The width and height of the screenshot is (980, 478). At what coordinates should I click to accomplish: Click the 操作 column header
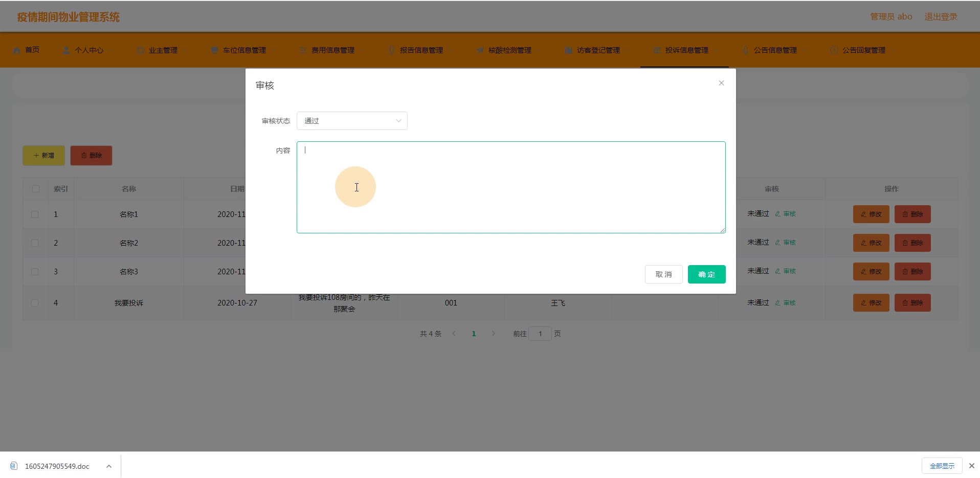[892, 189]
